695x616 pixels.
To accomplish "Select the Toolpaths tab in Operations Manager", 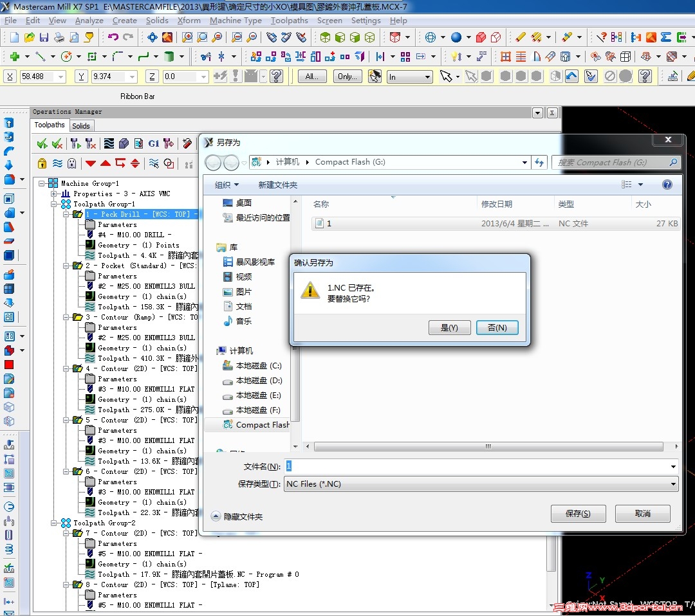I will 50,125.
